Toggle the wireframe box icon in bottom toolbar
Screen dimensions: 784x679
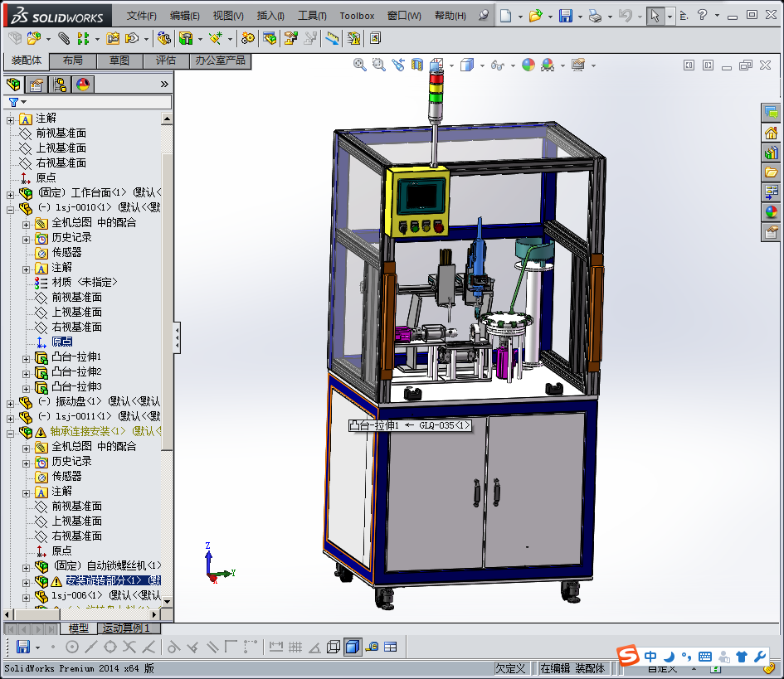[x=334, y=647]
